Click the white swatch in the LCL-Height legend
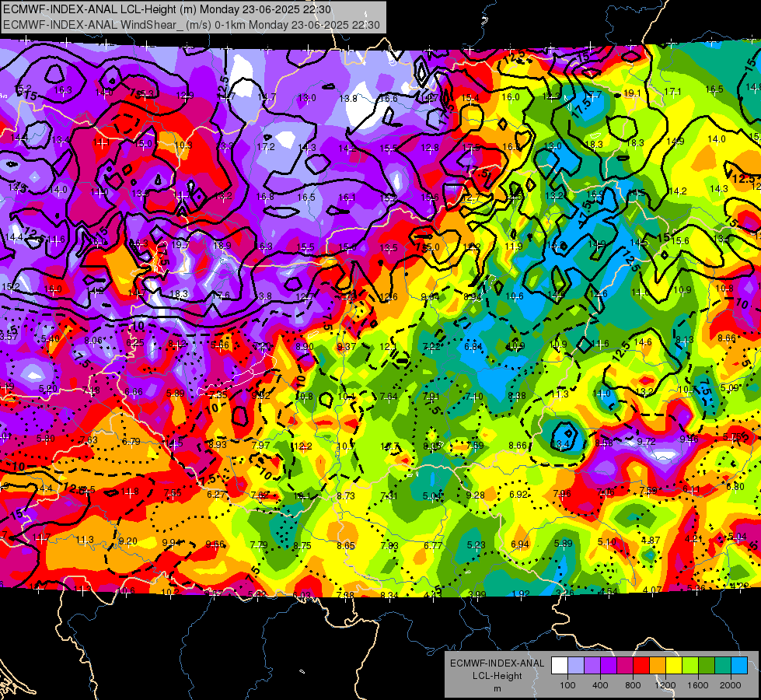 (x=560, y=666)
